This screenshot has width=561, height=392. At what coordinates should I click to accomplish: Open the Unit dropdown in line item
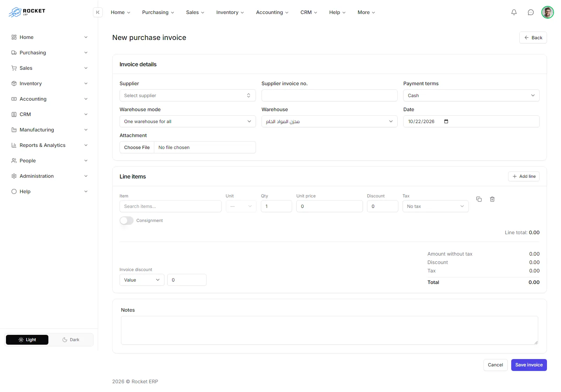[x=241, y=206]
